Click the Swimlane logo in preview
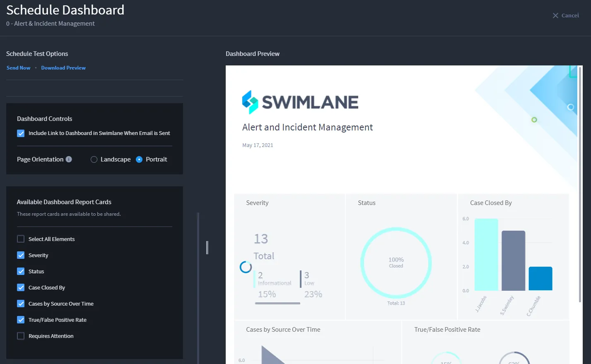 pyautogui.click(x=300, y=102)
